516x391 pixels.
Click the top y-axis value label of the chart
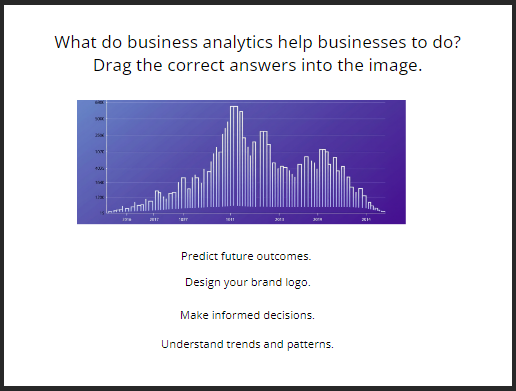[x=100, y=102]
